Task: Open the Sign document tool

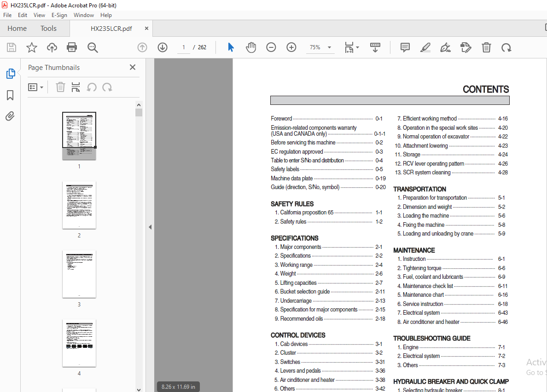Action: pyautogui.click(x=446, y=47)
